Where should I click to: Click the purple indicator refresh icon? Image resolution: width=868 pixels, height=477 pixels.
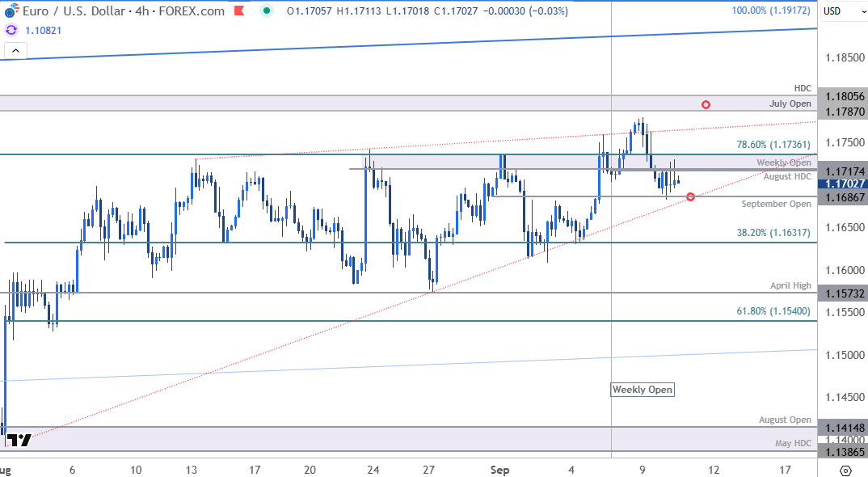pos(11,29)
